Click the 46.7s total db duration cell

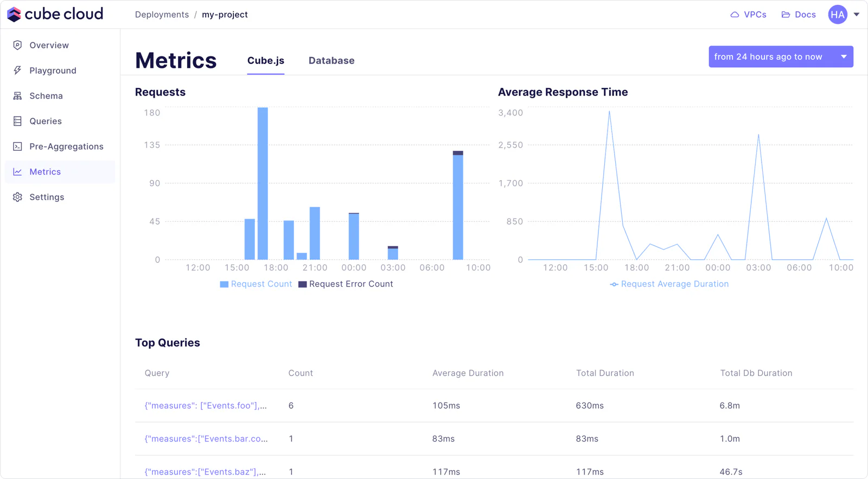731,472
